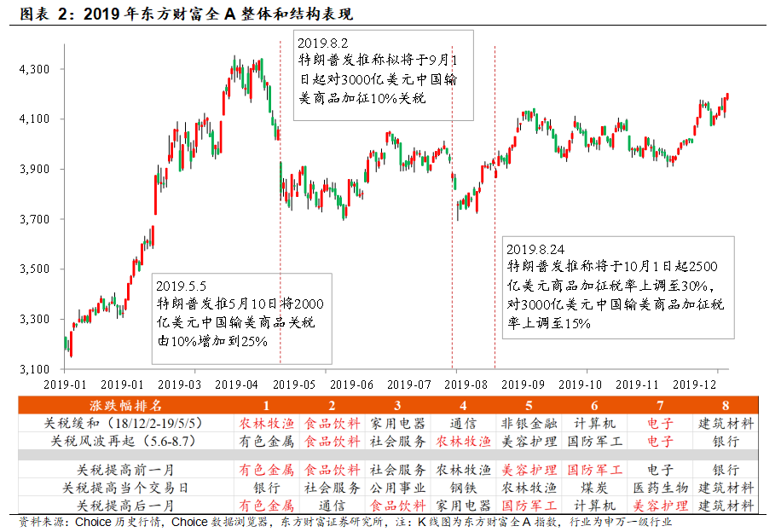Select the 关税缓和 (18/12/2-19/5/5) row label
This screenshot has height=532, width=781.
(126, 423)
